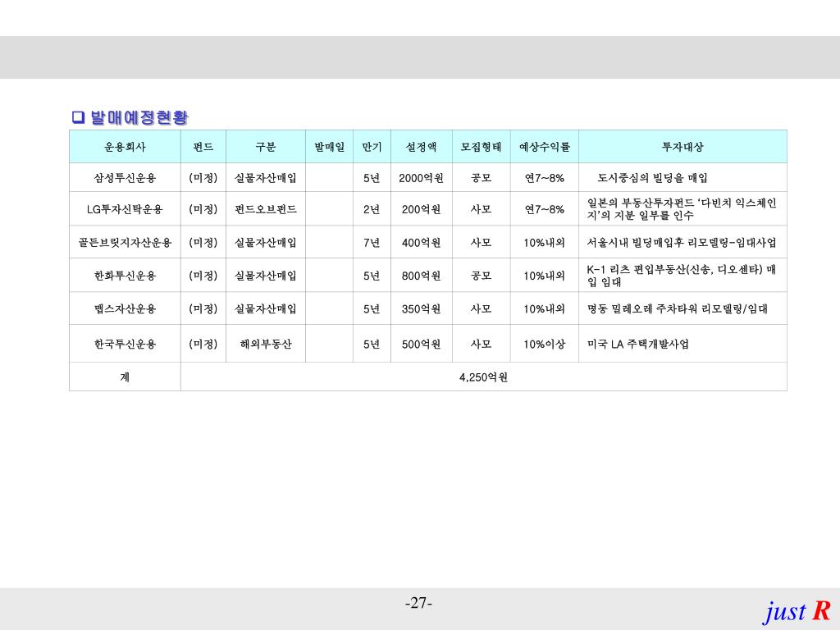Click the 운용회사 column header

point(125,147)
